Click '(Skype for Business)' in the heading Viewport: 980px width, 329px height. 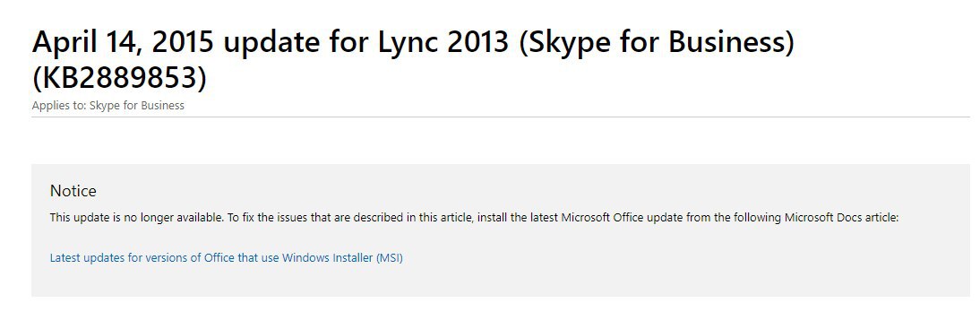click(x=657, y=42)
